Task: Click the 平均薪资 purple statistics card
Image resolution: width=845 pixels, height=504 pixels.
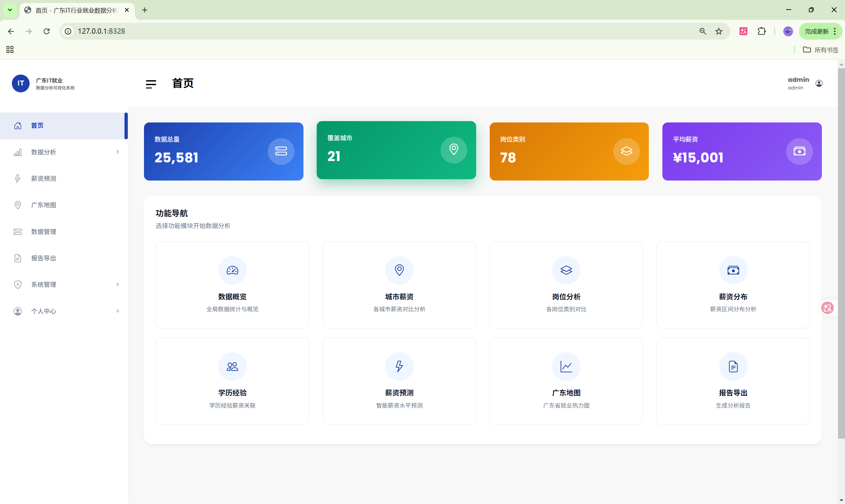Action: (741, 151)
